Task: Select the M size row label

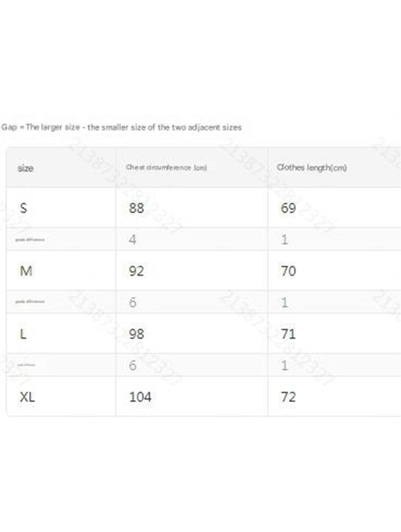Action: pos(26,271)
